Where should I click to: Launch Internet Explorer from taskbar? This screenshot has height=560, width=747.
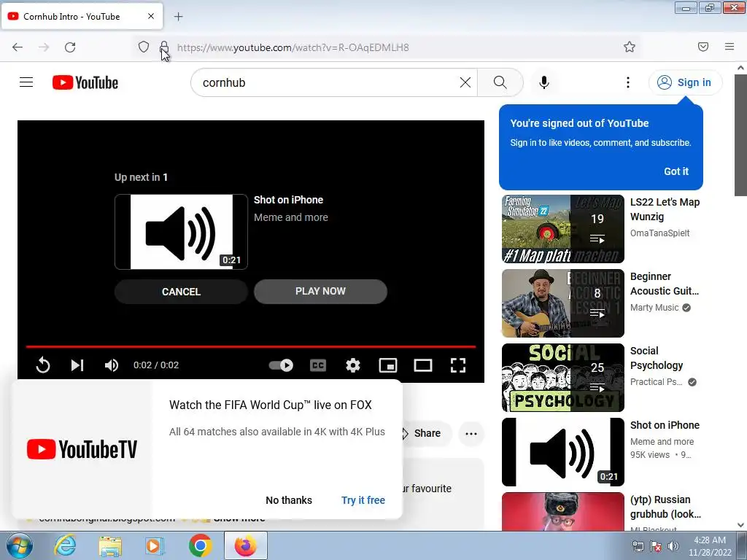pyautogui.click(x=65, y=545)
